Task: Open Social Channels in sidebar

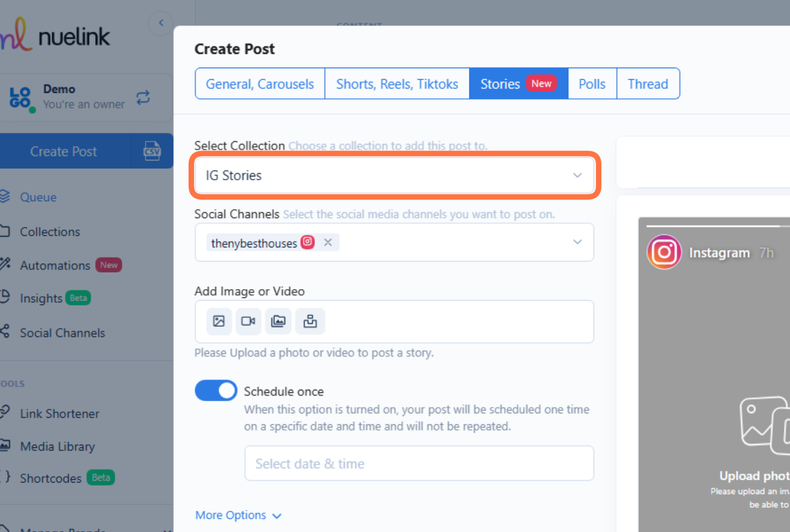Action: [62, 332]
